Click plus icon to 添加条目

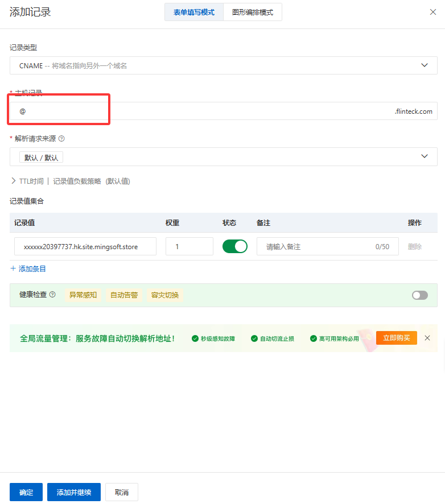tap(13, 268)
